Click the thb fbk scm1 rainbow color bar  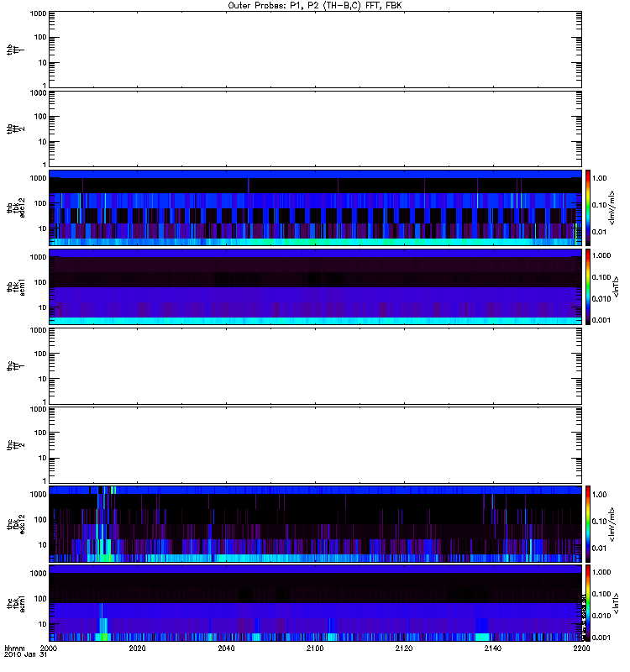[x=588, y=287]
